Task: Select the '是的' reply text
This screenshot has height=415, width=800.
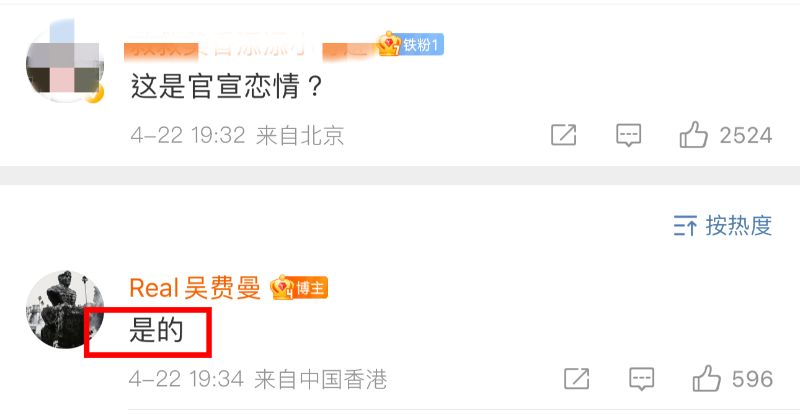Action: (156, 330)
